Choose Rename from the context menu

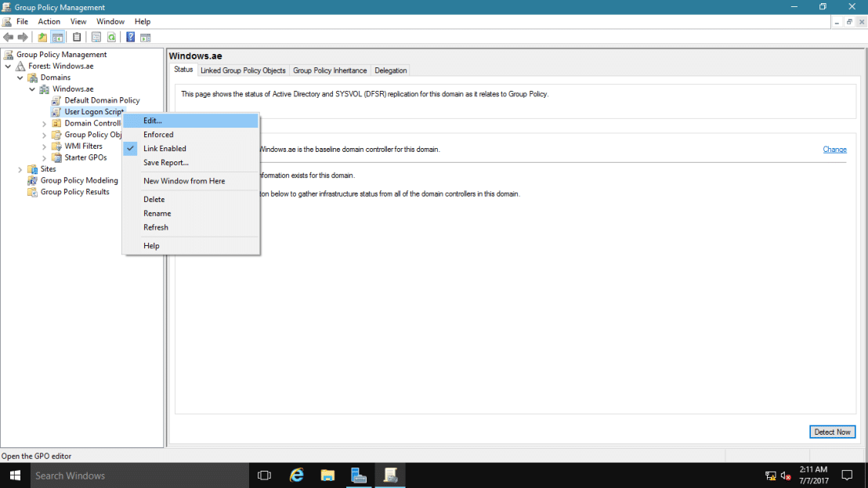tap(190, 214)
